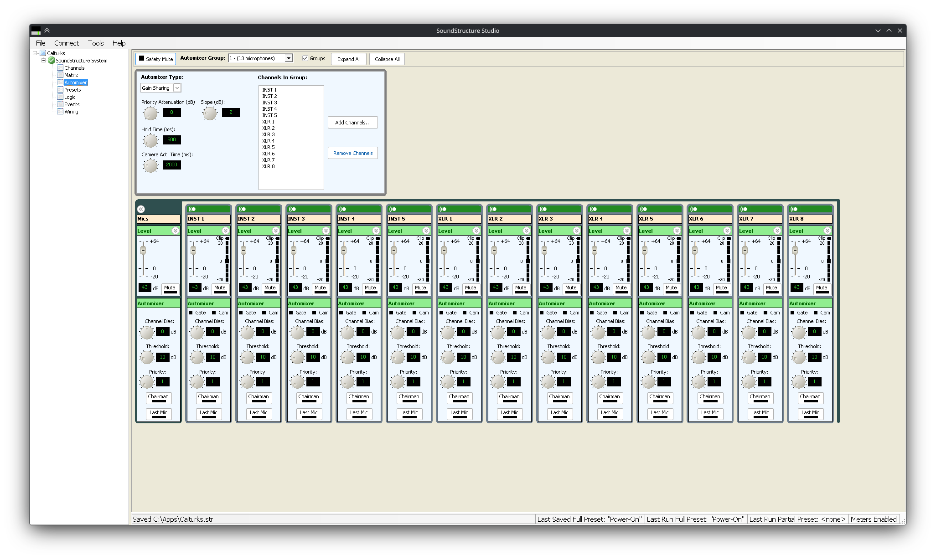Open the Tools menu
Image resolution: width=936 pixels, height=560 pixels.
pyautogui.click(x=95, y=43)
